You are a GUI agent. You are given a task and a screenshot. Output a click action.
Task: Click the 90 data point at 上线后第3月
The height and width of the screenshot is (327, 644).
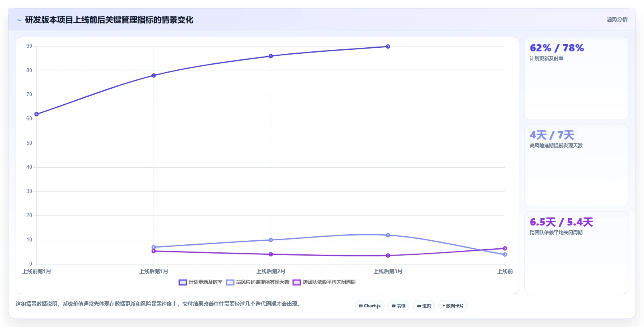point(388,47)
